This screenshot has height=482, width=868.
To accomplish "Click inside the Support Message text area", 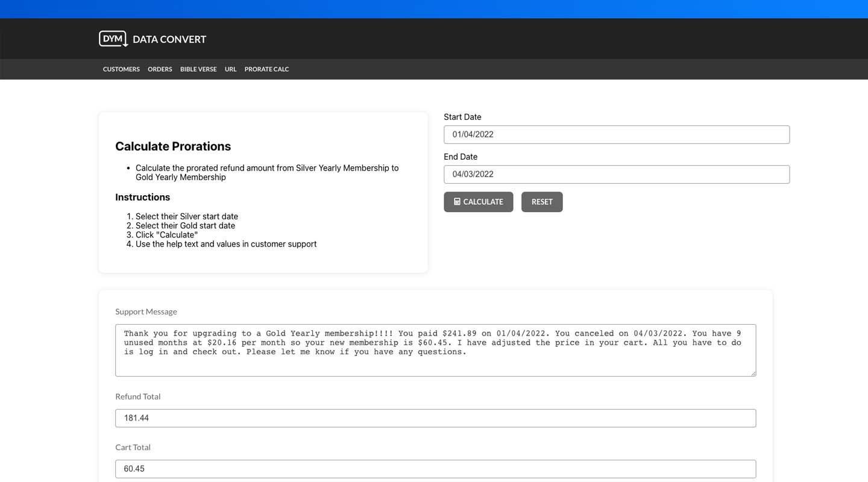I will 435,350.
